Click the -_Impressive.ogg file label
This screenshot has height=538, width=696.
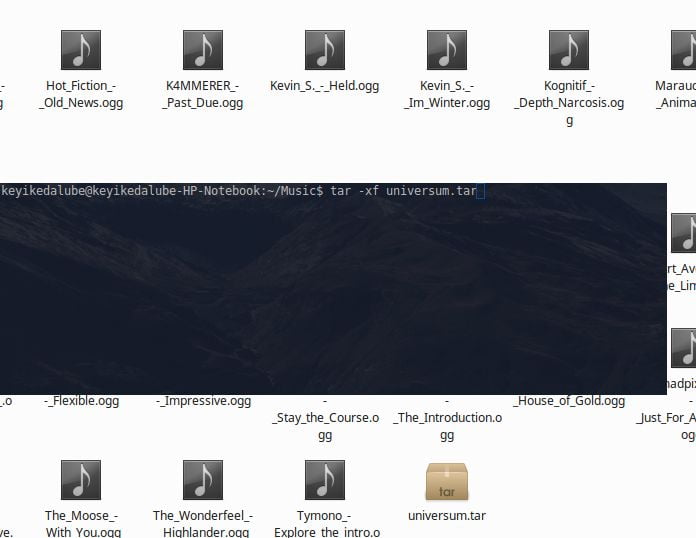pyautogui.click(x=203, y=401)
